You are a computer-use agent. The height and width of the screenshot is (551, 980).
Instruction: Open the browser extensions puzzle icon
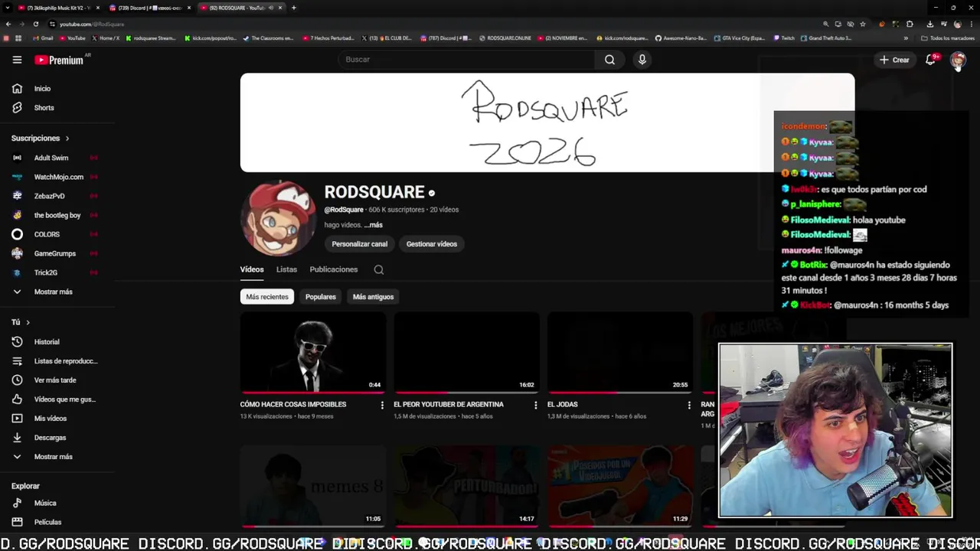click(x=910, y=24)
